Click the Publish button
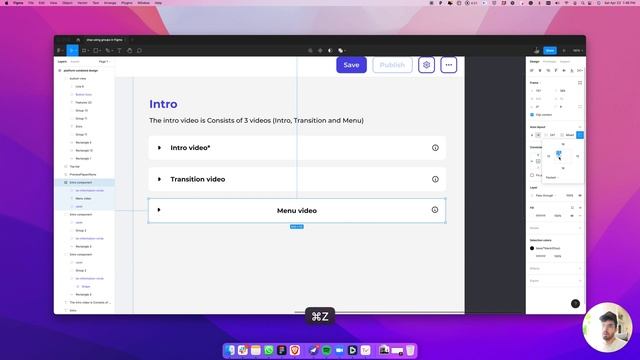This screenshot has width=640, height=360. (392, 65)
